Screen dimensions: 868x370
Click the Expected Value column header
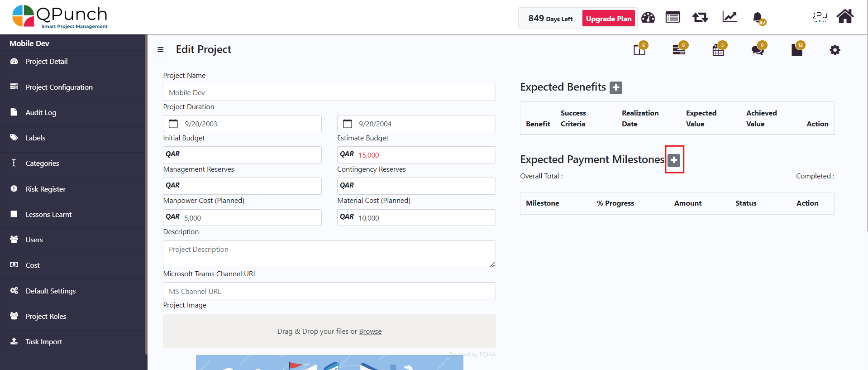(701, 118)
